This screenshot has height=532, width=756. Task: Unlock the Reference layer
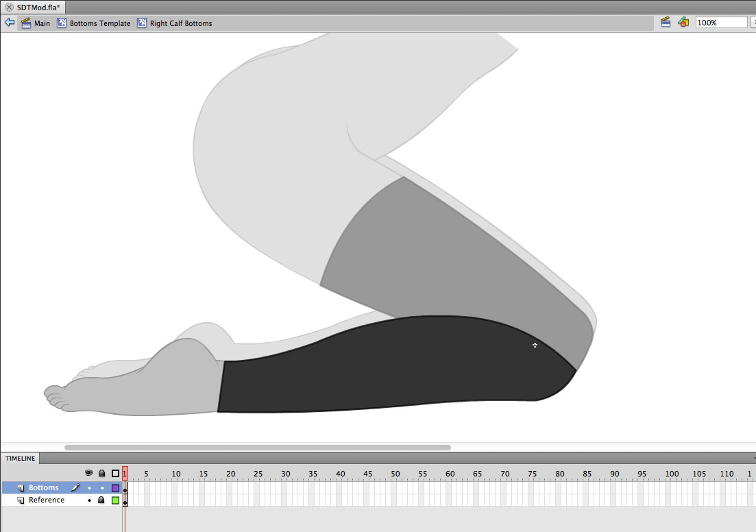[x=102, y=500]
